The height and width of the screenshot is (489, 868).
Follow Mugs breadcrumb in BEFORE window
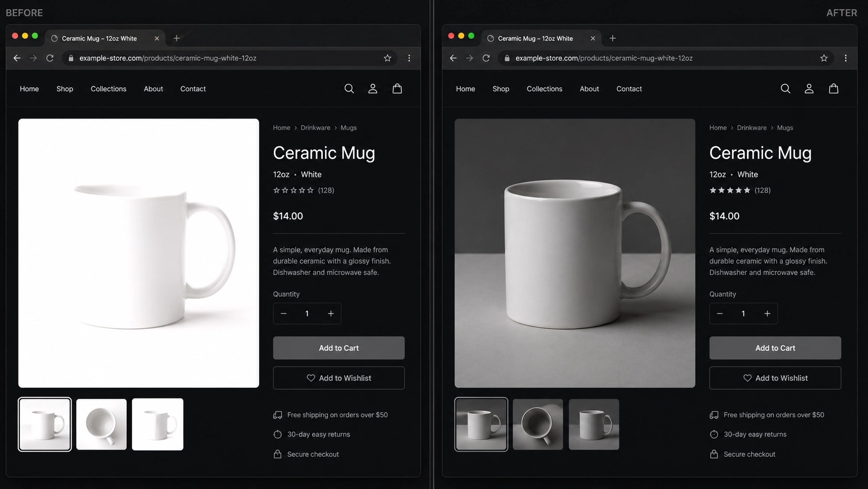(348, 128)
